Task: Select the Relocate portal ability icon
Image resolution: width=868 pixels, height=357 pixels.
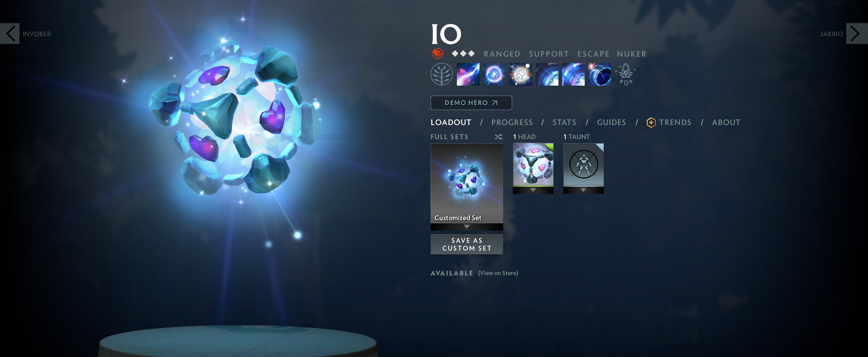Action: click(x=599, y=74)
